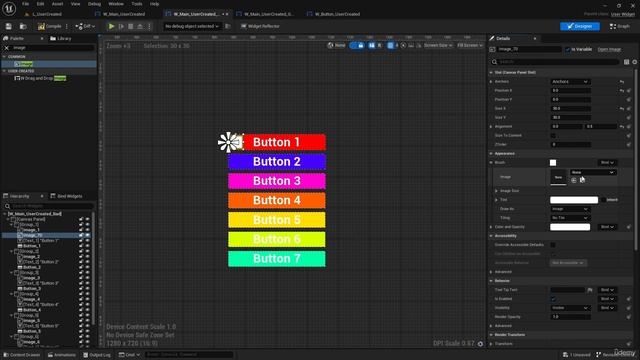Open the Brush Bind dropdown

click(607, 163)
